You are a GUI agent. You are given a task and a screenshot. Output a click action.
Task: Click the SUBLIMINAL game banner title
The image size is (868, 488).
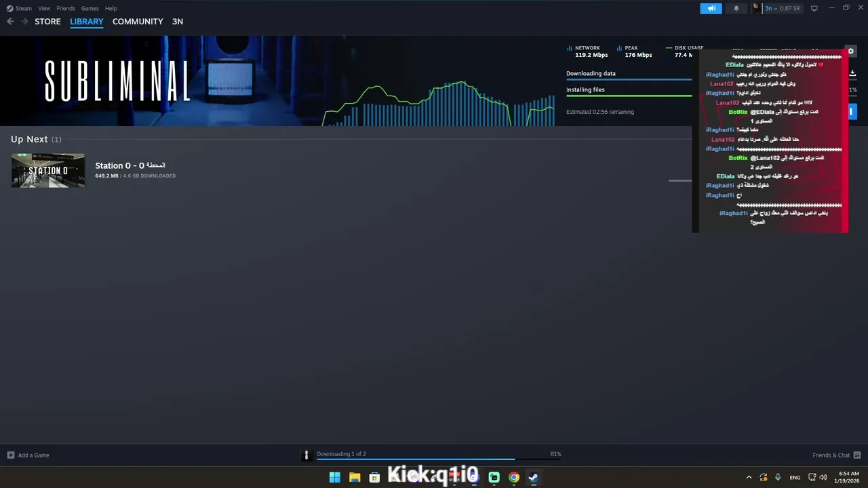pyautogui.click(x=118, y=81)
